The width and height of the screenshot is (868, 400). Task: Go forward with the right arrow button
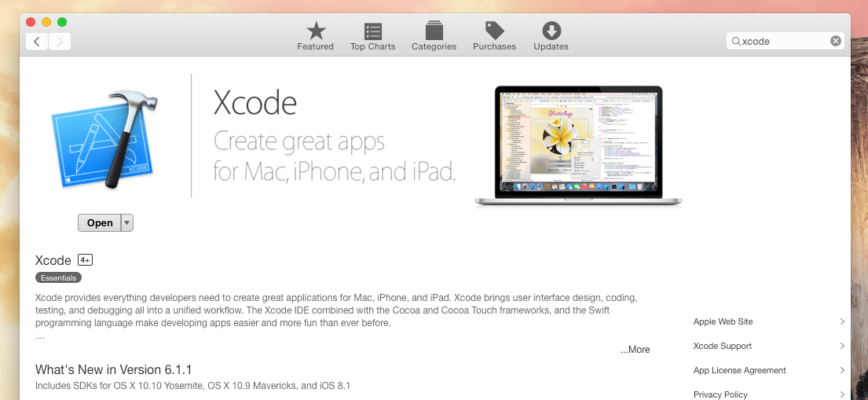pyautogui.click(x=60, y=42)
